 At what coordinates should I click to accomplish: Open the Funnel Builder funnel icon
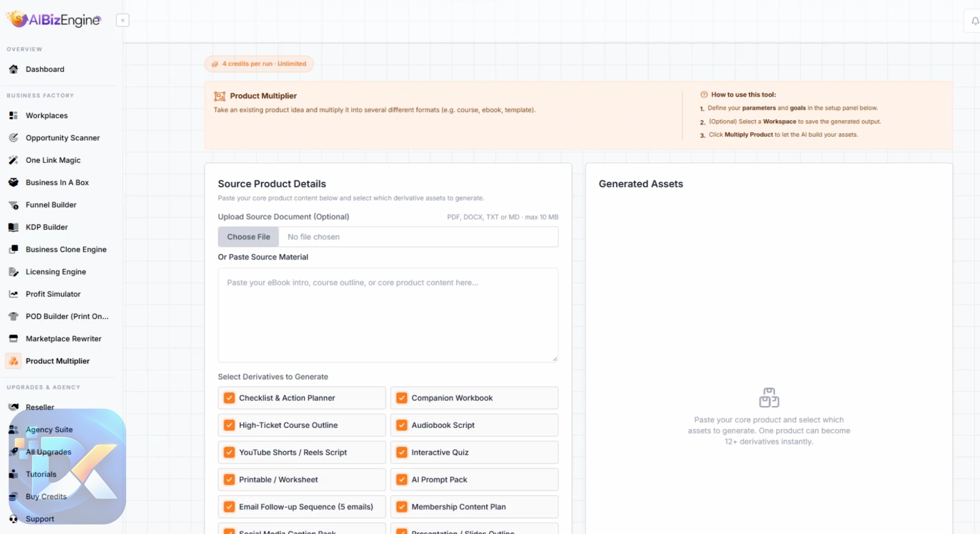coord(14,205)
